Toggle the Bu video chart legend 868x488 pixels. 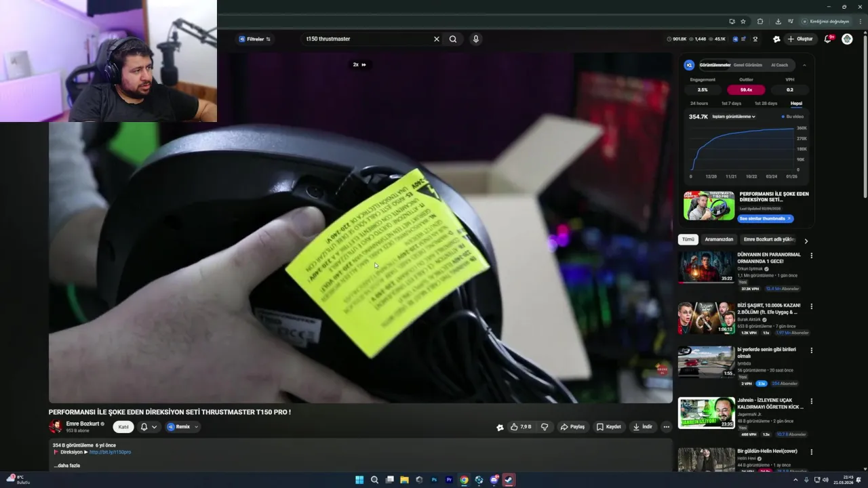tap(793, 117)
